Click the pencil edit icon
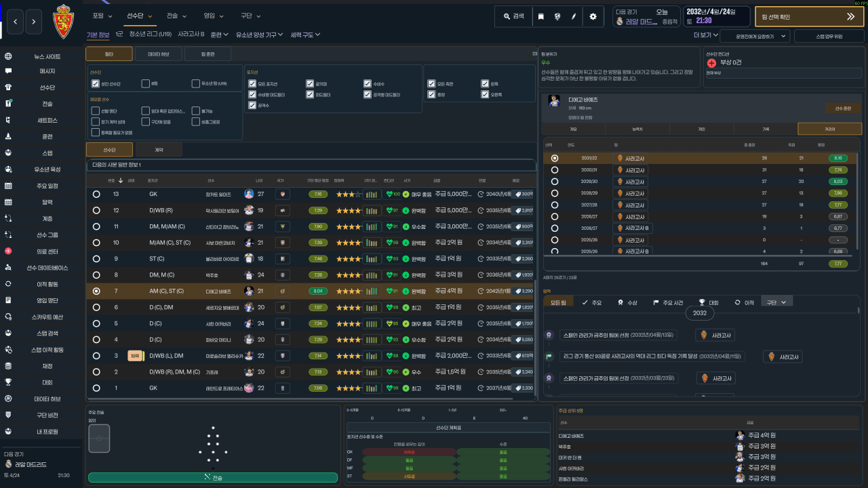Screen dimensions: 868x488 574,16
